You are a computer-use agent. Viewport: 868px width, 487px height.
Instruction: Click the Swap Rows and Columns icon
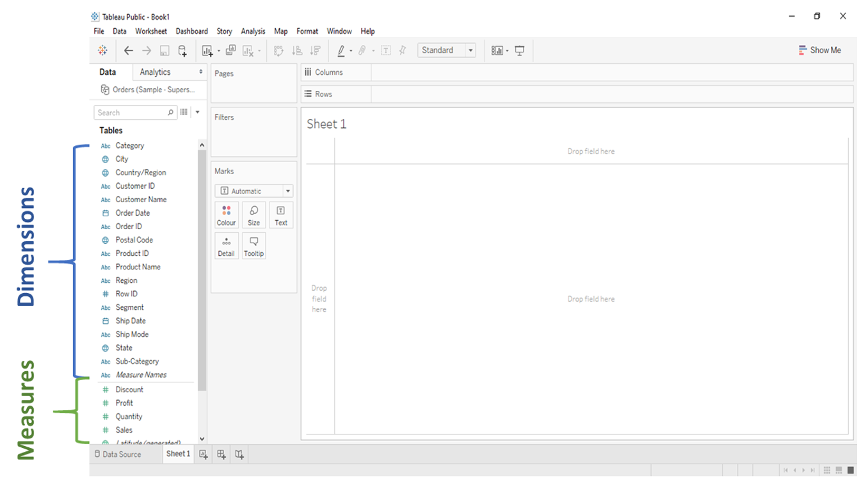278,51
